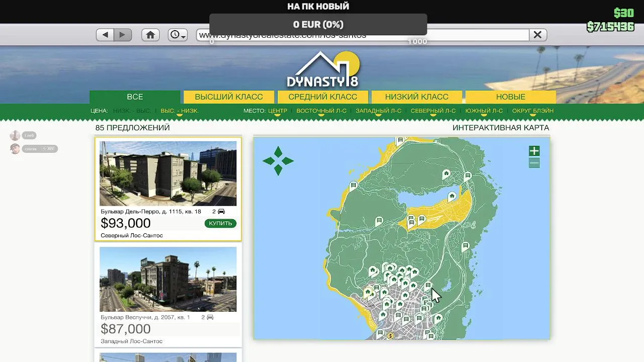
Task: Close the in-game browser with the X button
Action: coord(538,35)
